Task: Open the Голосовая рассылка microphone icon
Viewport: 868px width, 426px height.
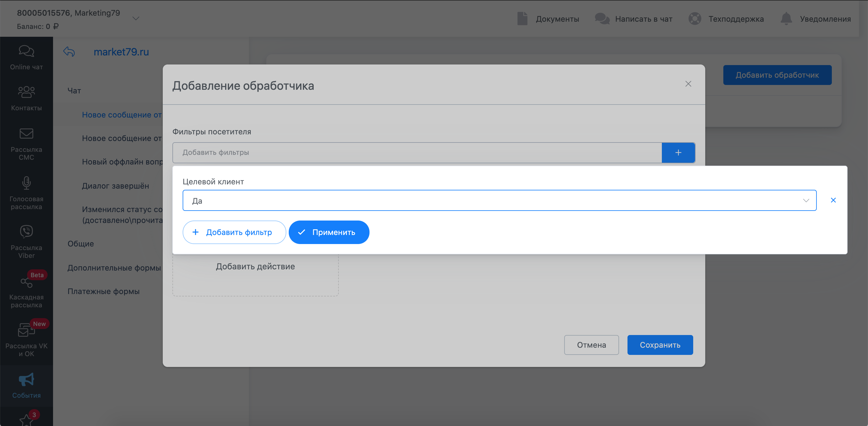Action: [26, 183]
